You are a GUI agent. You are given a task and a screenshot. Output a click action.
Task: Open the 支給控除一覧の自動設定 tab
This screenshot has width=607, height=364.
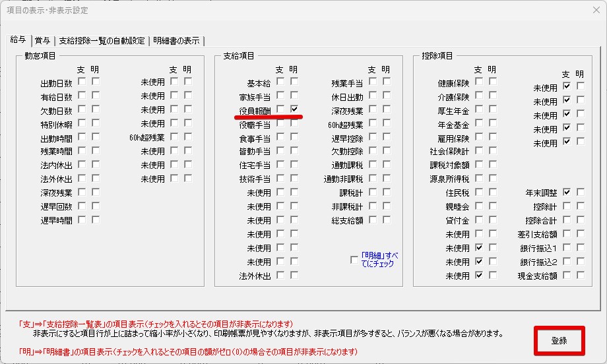(102, 41)
